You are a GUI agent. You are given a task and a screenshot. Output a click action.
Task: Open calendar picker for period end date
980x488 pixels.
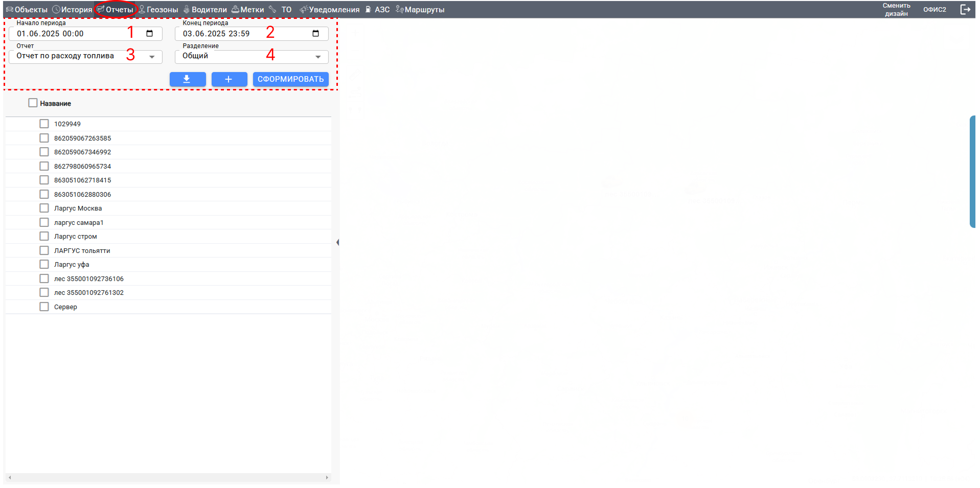(x=315, y=34)
